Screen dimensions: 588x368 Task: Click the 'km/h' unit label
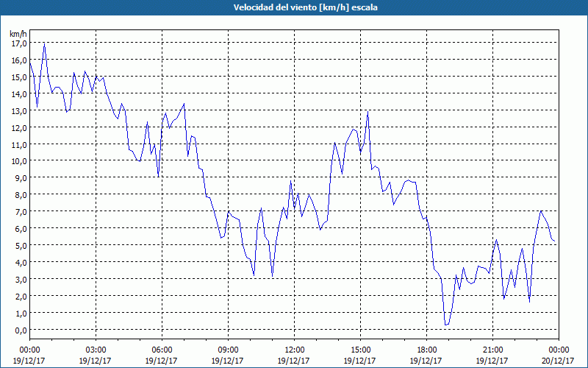click(19, 34)
